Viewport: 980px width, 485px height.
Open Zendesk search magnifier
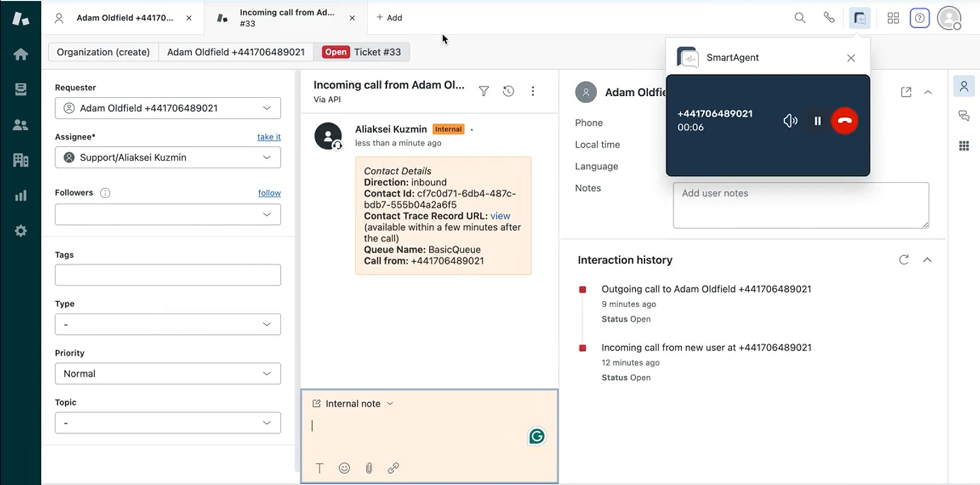point(800,18)
